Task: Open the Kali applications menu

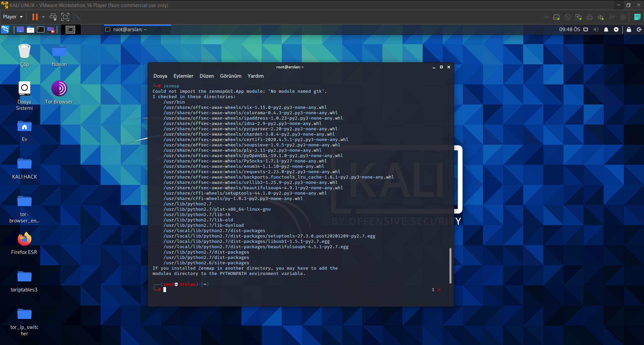Action: click(5, 29)
